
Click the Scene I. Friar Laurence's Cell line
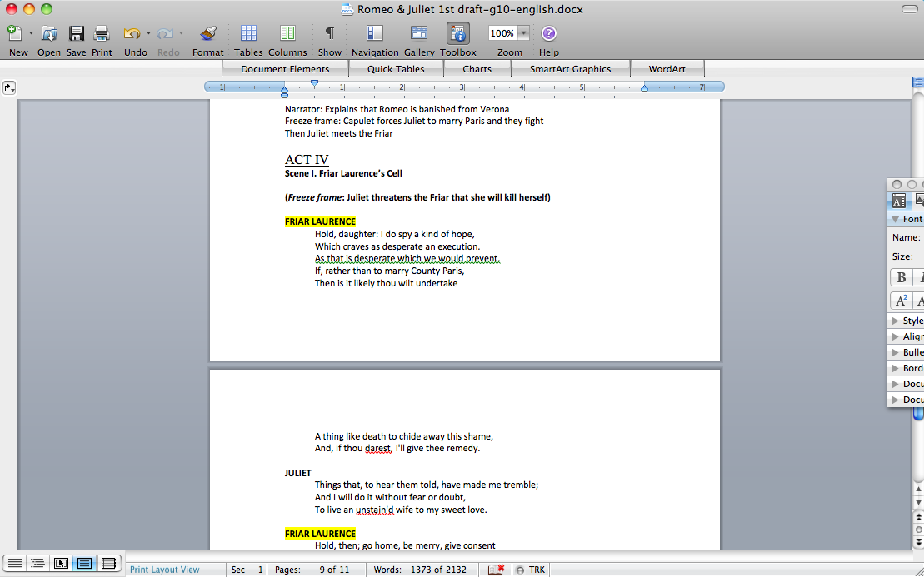tap(343, 173)
